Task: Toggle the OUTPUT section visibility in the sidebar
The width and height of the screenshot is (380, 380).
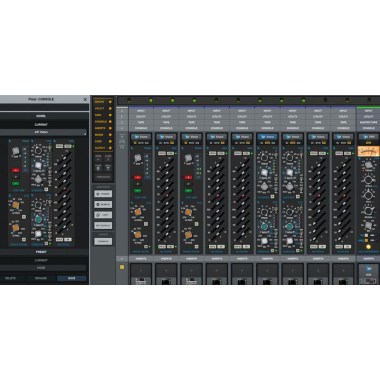Action: 103,148
